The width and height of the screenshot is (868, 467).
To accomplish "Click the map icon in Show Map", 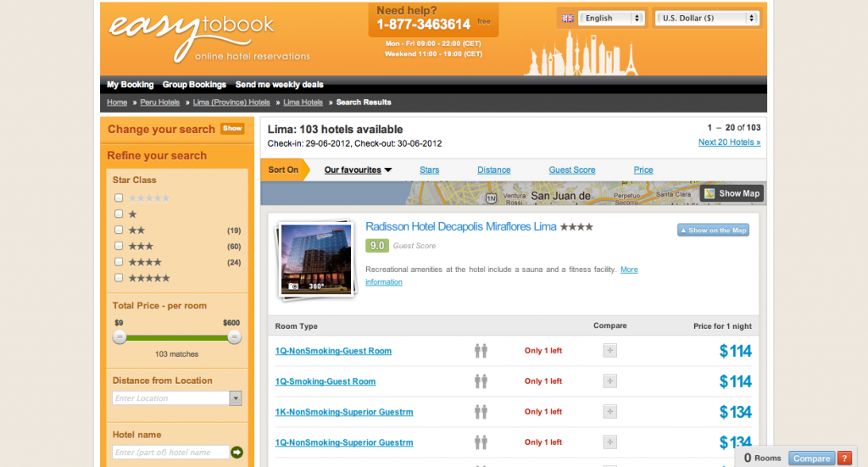I will click(709, 193).
